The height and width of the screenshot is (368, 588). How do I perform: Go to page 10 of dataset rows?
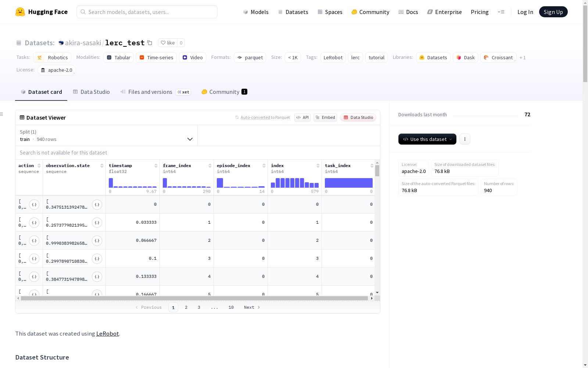[231, 307]
